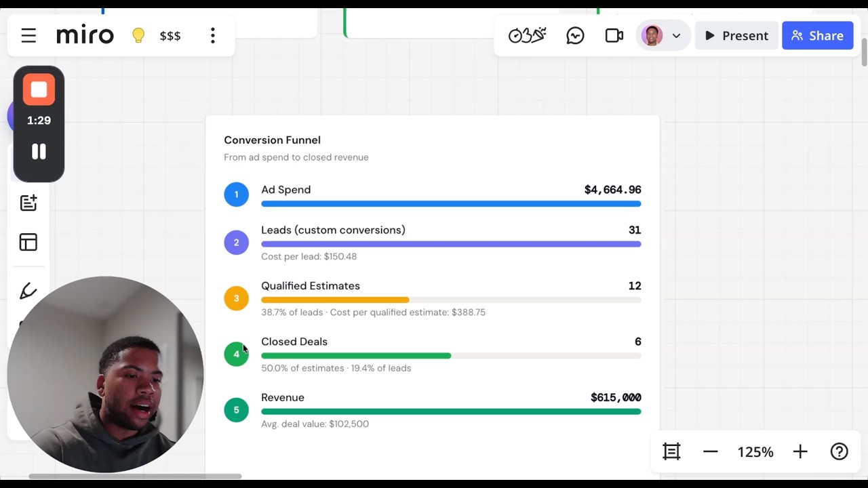
Task: Click the Ad Spend blue progress bar
Action: 451,204
